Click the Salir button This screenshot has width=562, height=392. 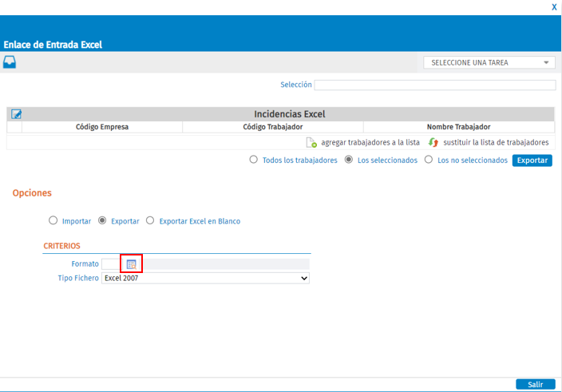tap(536, 385)
